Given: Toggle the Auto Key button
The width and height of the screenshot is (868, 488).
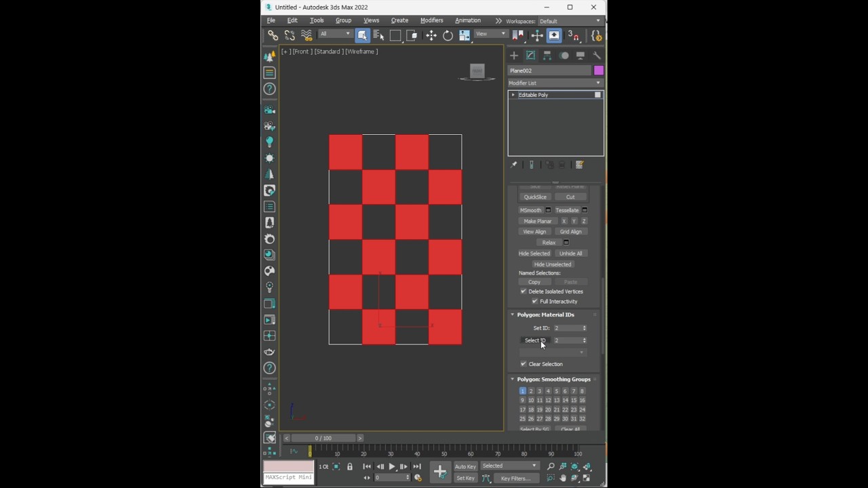Looking at the screenshot, I should (465, 466).
